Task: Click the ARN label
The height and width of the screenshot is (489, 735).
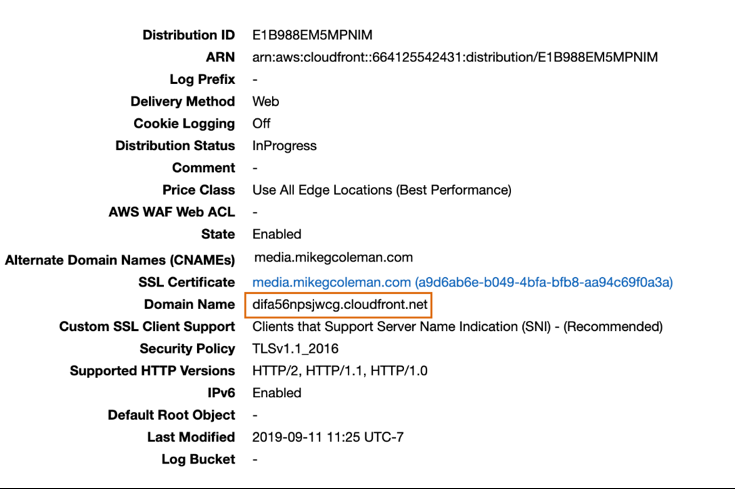Action: click(x=220, y=57)
